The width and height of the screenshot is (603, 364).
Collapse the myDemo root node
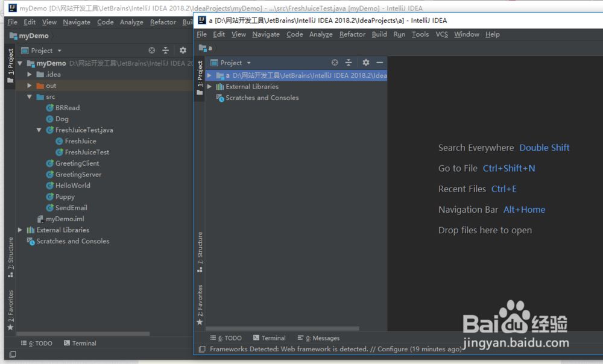20,63
